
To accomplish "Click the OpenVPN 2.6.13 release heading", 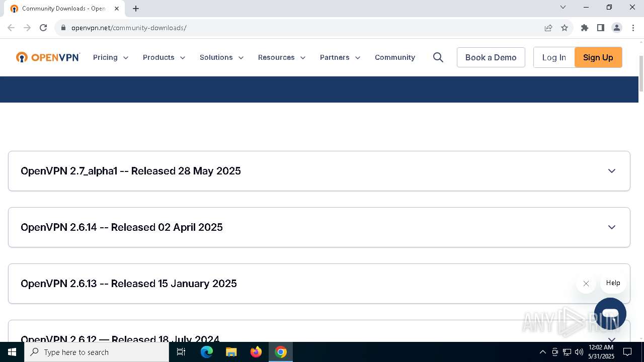I will coord(129,284).
